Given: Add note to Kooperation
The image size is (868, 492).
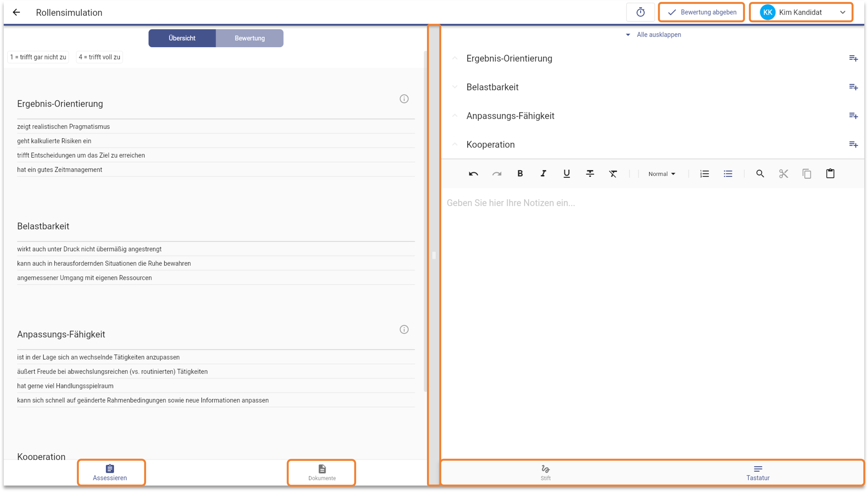Looking at the screenshot, I should point(853,145).
